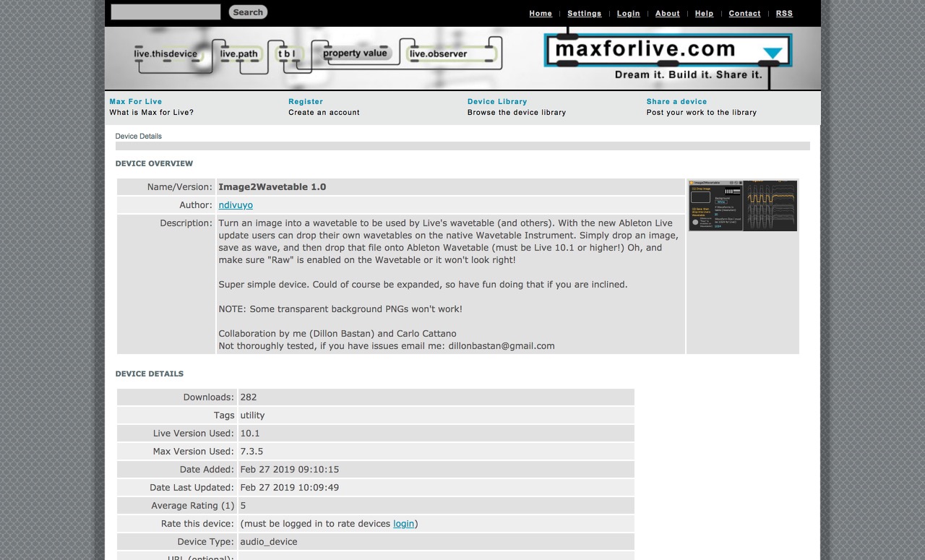Click the live.thisdevice banner object
The height and width of the screenshot is (560, 925).
point(165,53)
